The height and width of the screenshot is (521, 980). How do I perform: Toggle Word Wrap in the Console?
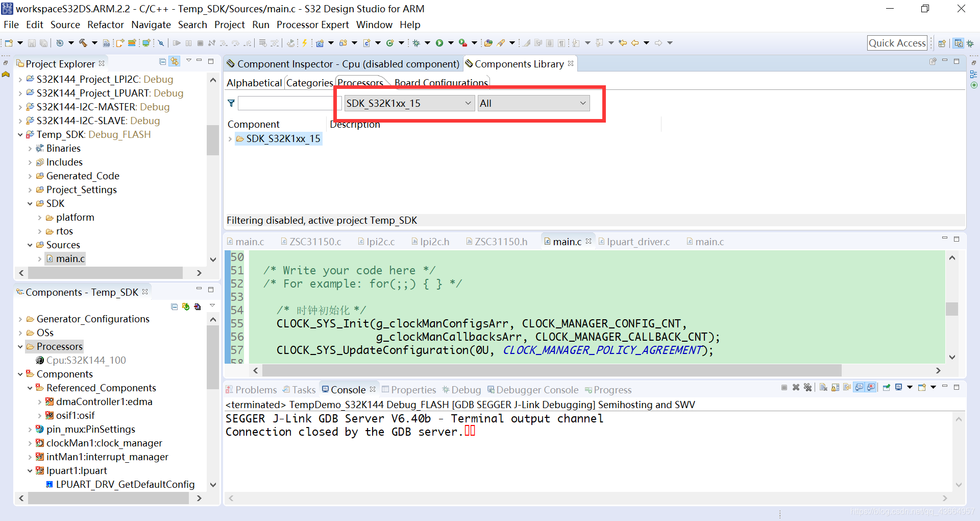pyautogui.click(x=847, y=387)
